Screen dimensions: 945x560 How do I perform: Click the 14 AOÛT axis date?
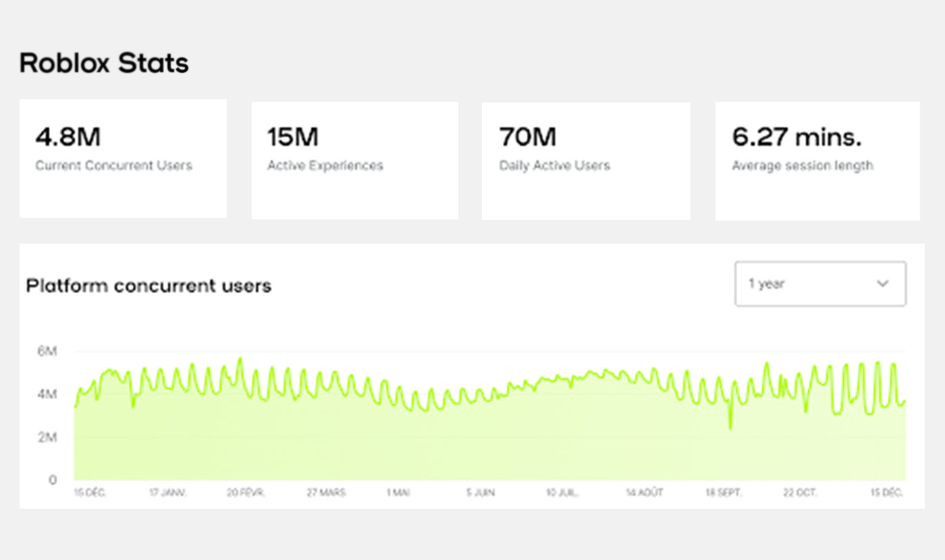pyautogui.click(x=644, y=493)
